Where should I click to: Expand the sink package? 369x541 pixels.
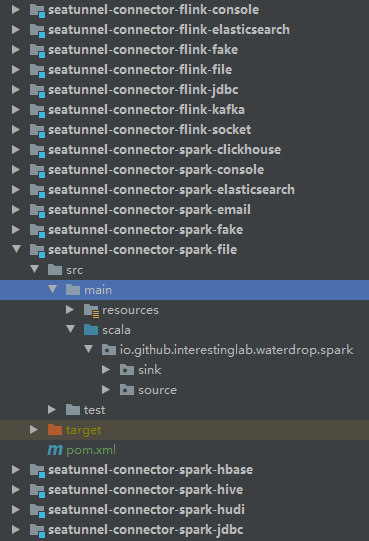pyautogui.click(x=106, y=370)
